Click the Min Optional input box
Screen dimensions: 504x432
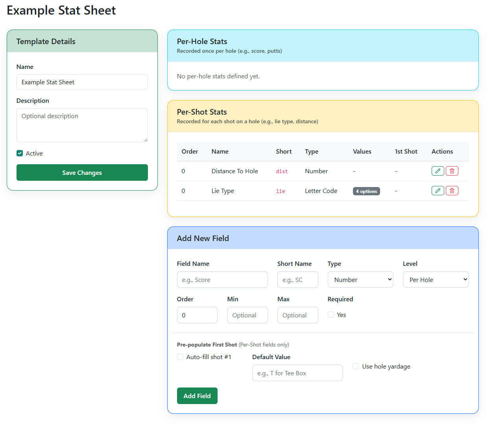point(247,315)
